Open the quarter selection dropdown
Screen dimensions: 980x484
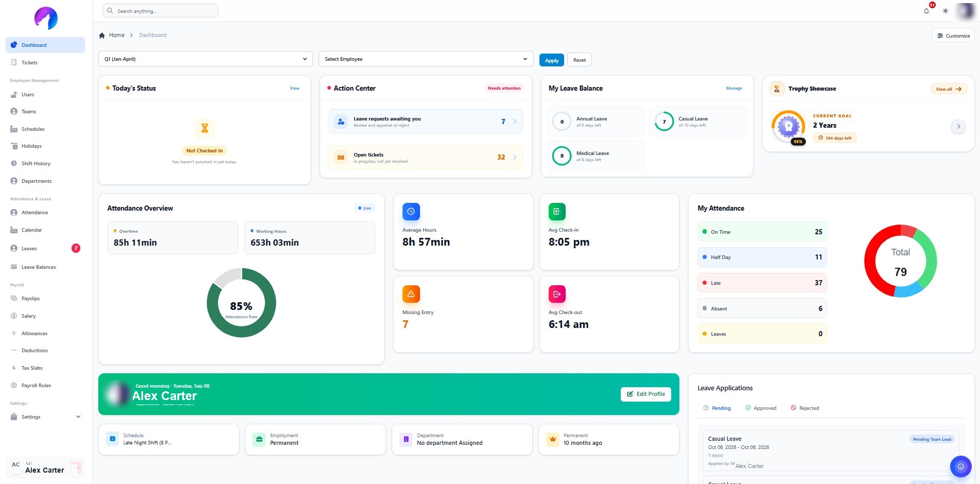coord(205,59)
